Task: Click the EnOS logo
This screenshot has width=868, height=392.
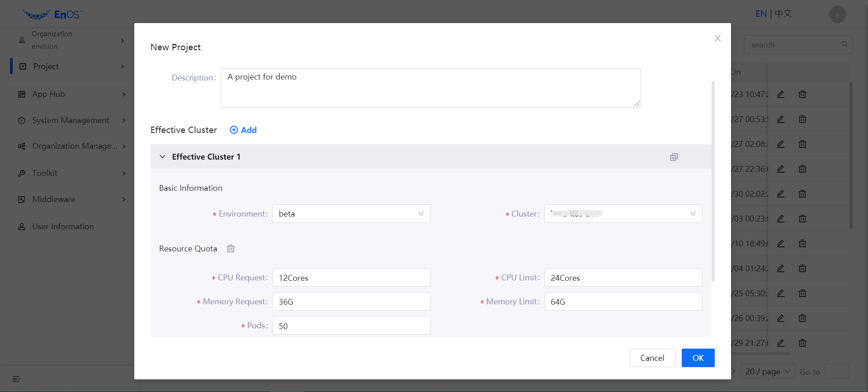Action: point(52,14)
